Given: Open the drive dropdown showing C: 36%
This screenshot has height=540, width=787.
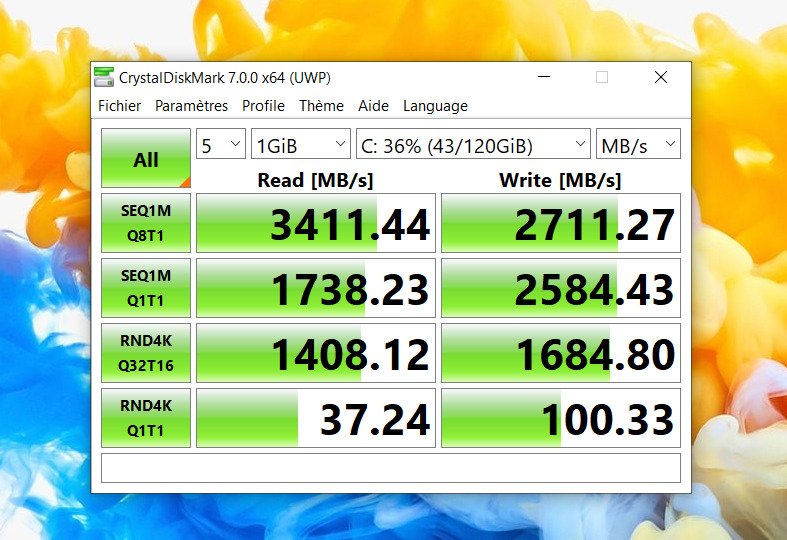Looking at the screenshot, I should [x=473, y=144].
